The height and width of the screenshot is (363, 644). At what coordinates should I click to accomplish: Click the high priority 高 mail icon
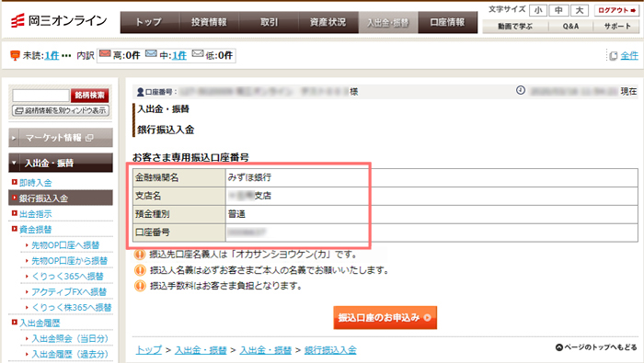click(x=105, y=53)
